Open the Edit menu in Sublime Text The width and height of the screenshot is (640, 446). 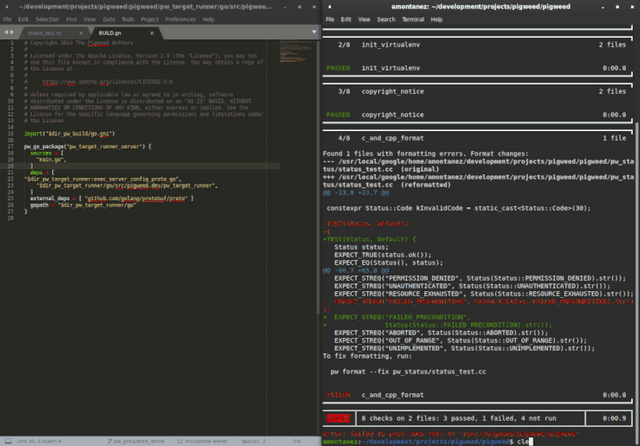pos(23,19)
